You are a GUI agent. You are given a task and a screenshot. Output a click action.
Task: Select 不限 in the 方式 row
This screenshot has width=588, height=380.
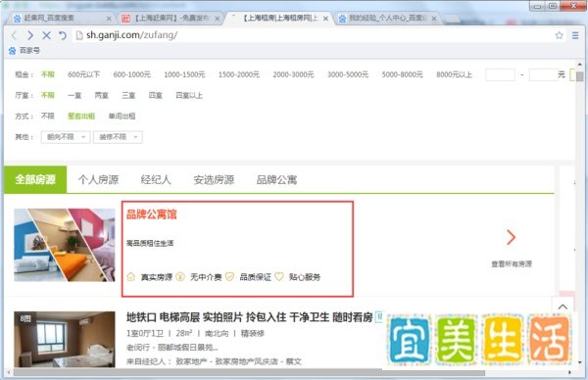click(48, 117)
